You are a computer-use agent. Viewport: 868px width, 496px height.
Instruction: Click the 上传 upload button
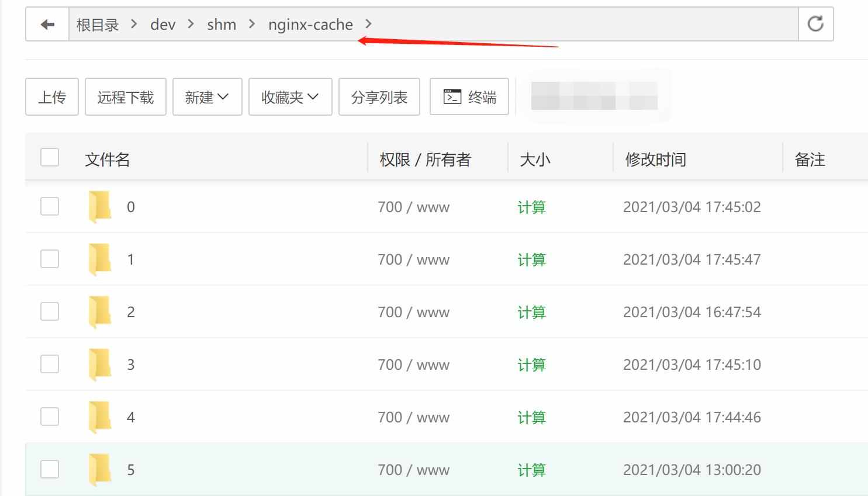coord(52,96)
